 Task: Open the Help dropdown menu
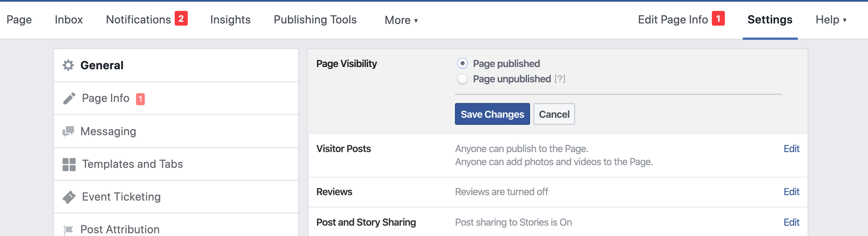(831, 20)
